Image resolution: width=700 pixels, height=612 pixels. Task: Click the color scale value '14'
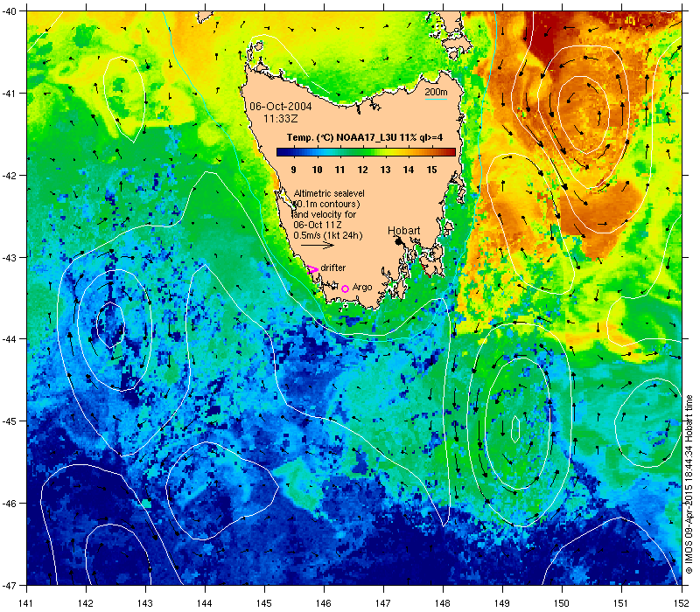point(409,170)
